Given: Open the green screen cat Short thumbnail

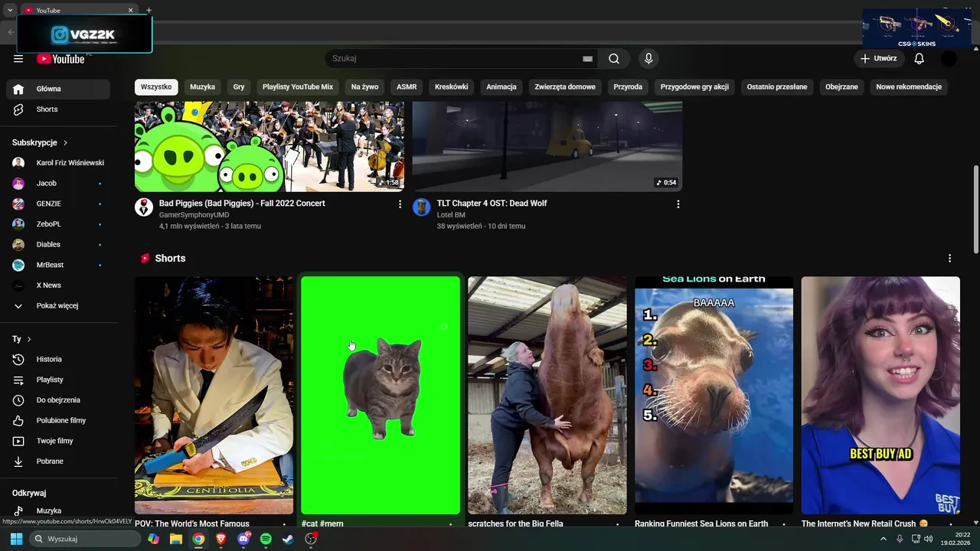Looking at the screenshot, I should tap(381, 396).
